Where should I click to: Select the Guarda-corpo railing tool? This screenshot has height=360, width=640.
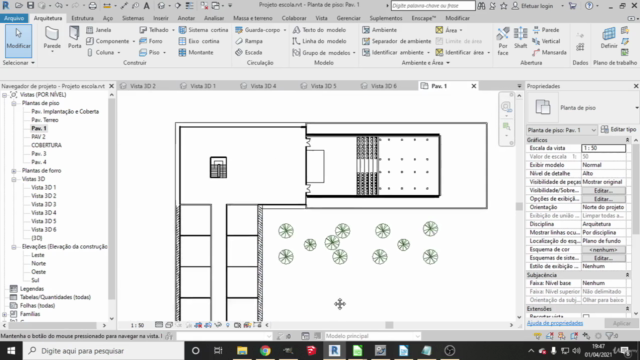point(258,30)
